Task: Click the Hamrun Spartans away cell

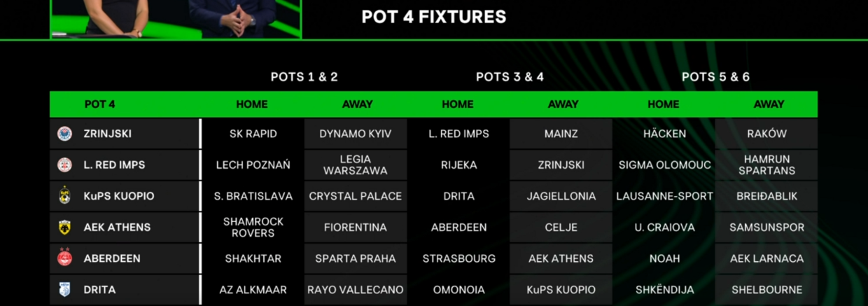Action: tap(767, 165)
